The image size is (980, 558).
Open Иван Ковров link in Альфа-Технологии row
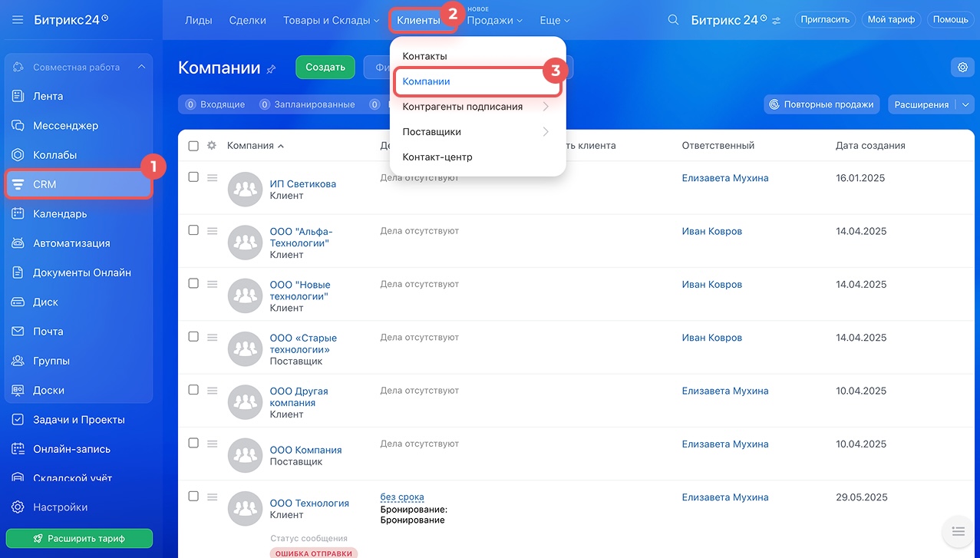712,231
